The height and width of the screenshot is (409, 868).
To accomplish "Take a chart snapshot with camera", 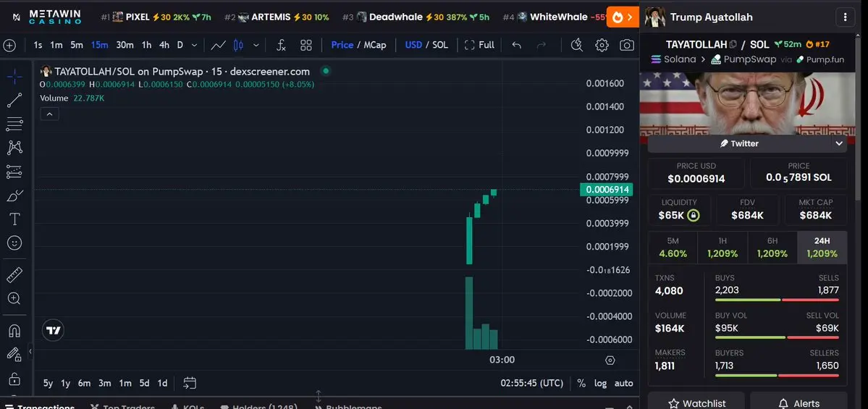I will (627, 46).
